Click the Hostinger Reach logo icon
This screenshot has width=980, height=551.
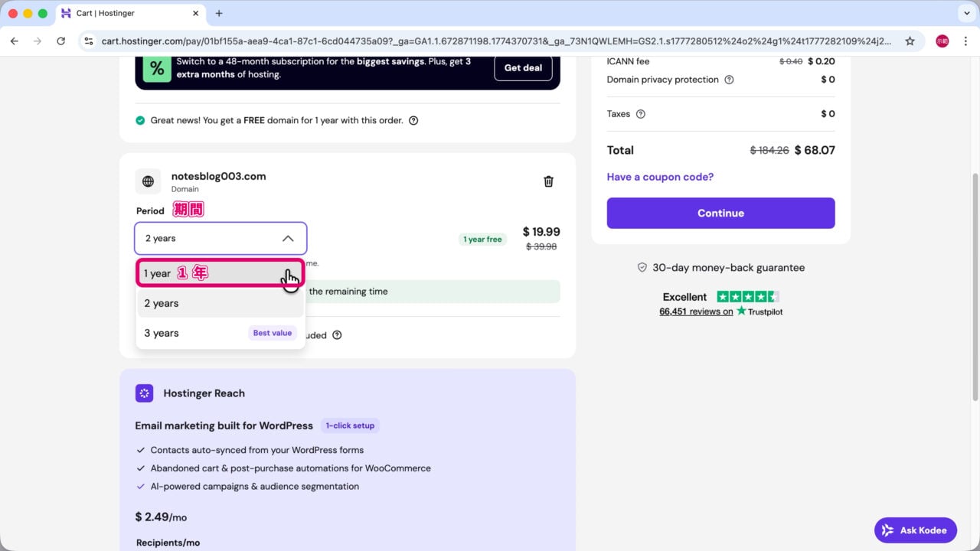pos(145,393)
